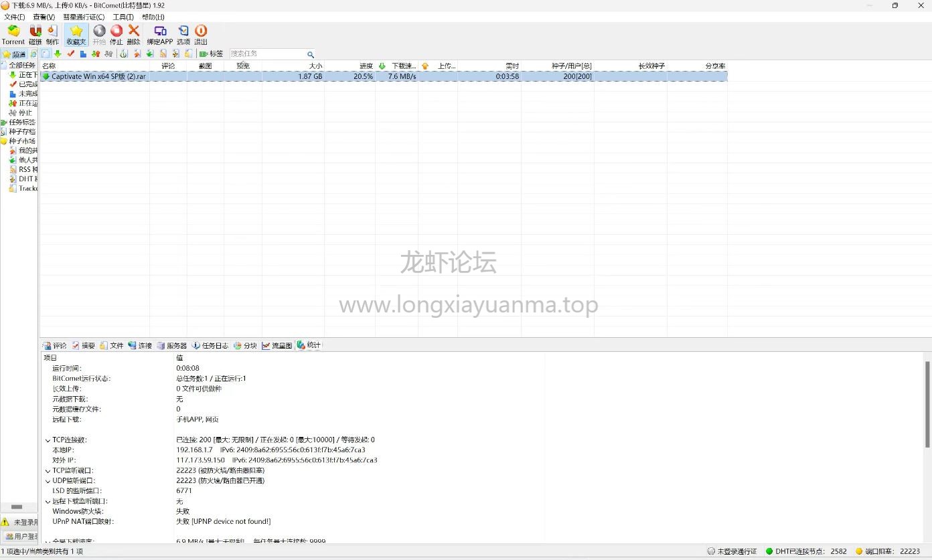This screenshot has width=932, height=560.
Task: Open the 频道 channel tab
Action: (14, 54)
